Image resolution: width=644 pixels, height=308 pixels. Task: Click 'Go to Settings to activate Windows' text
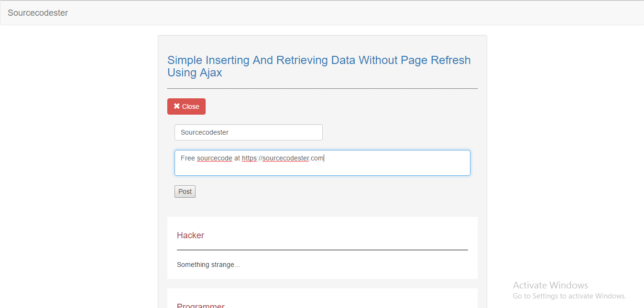tap(569, 296)
